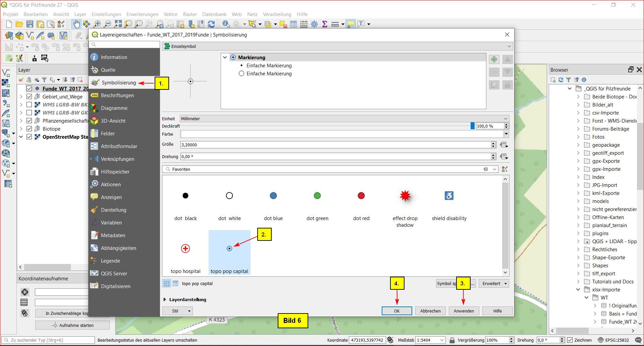
Task: Uncheck the Biotope layer visibility
Action: (29, 129)
